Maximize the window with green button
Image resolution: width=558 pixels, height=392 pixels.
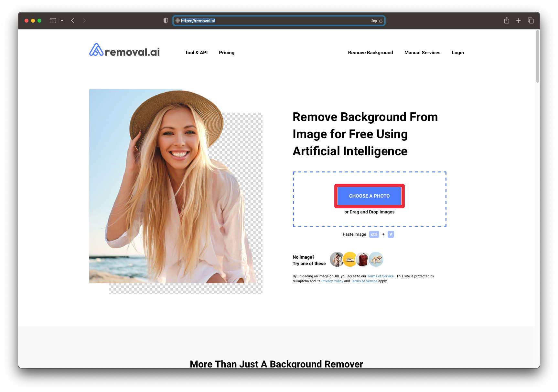pyautogui.click(x=39, y=21)
